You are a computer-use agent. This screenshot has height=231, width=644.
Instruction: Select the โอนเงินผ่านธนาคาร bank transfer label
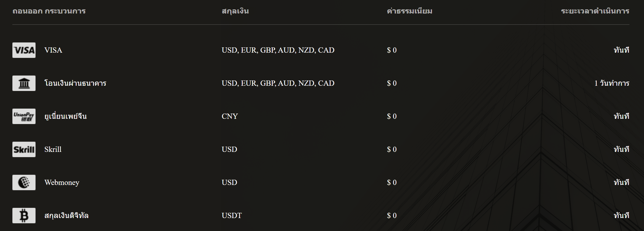75,83
